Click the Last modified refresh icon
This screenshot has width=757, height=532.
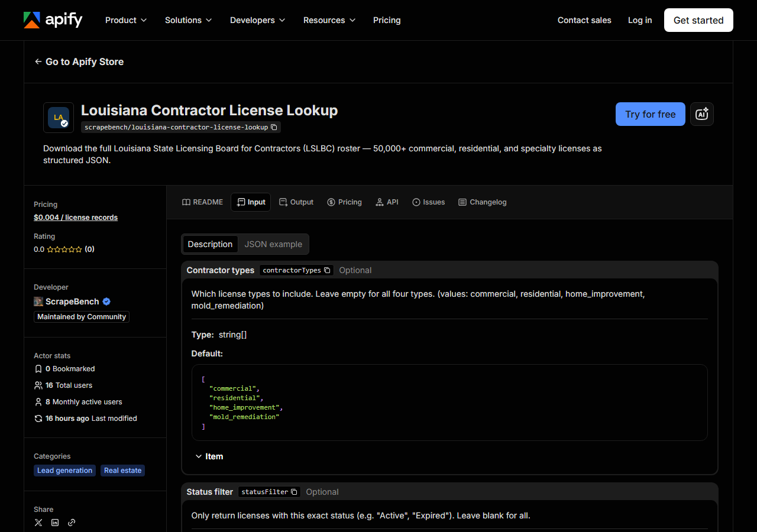[38, 419]
